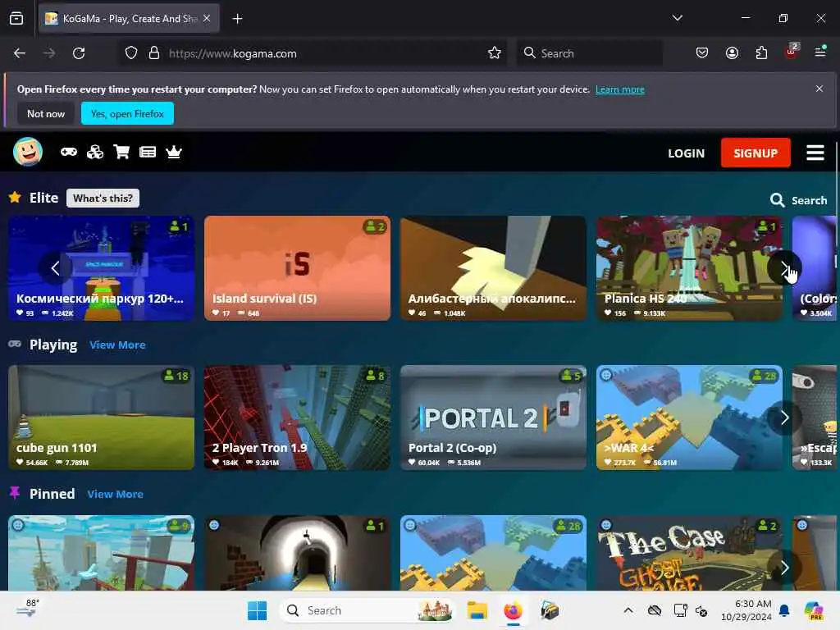
Task: Click Firefox icon in taskbar
Action: click(514, 610)
